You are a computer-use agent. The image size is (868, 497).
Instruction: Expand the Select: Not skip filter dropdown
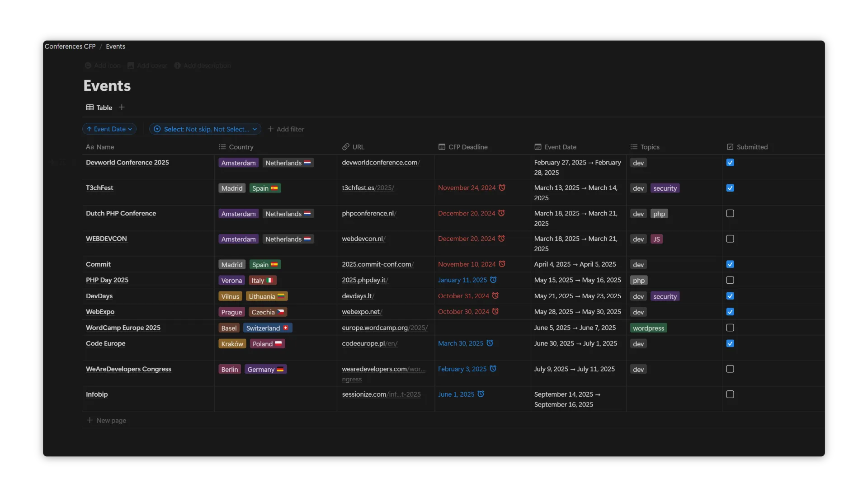pyautogui.click(x=205, y=129)
